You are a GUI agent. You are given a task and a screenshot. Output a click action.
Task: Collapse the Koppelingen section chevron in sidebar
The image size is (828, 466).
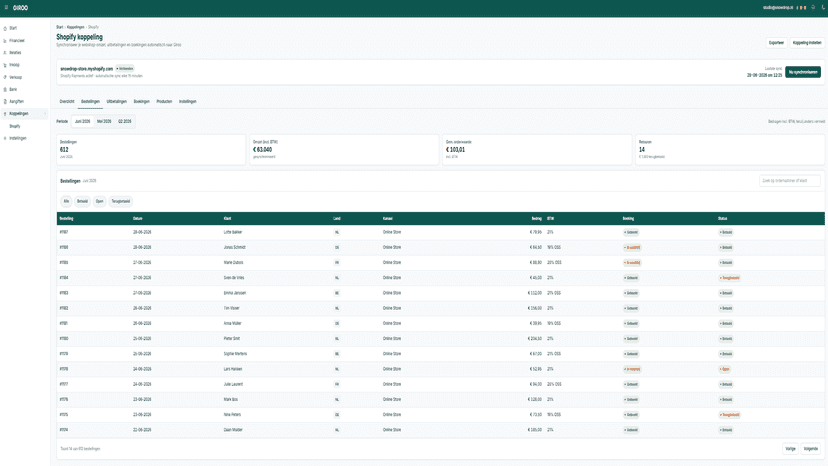click(45, 114)
